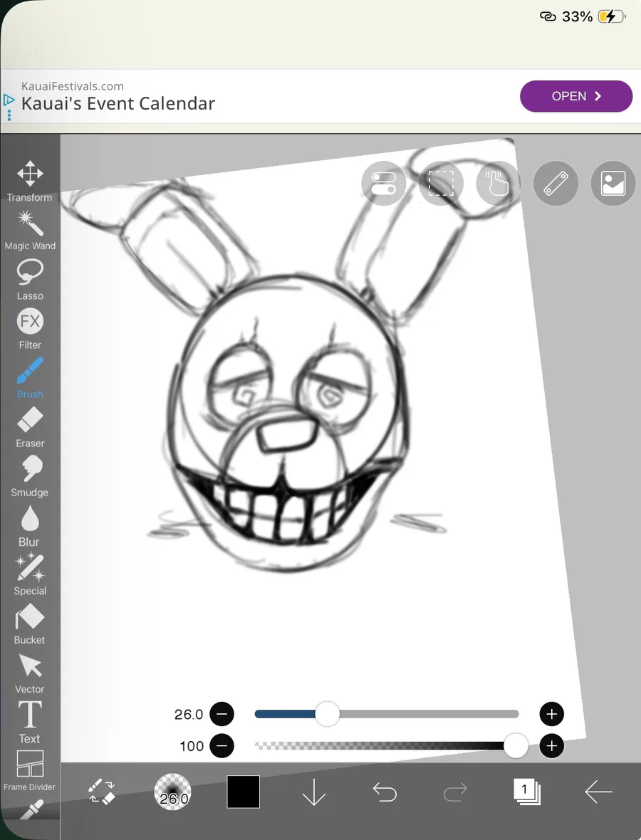Open the FX Filter tool

pos(29,328)
